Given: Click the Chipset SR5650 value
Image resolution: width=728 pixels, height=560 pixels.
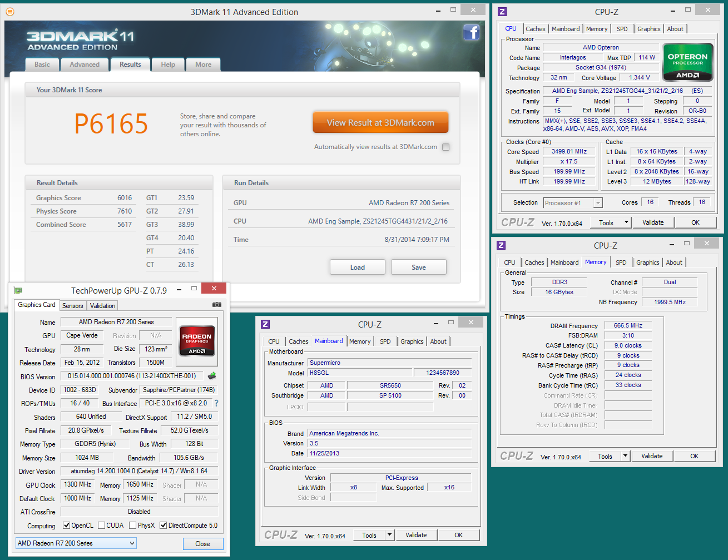Looking at the screenshot, I should [x=390, y=385].
